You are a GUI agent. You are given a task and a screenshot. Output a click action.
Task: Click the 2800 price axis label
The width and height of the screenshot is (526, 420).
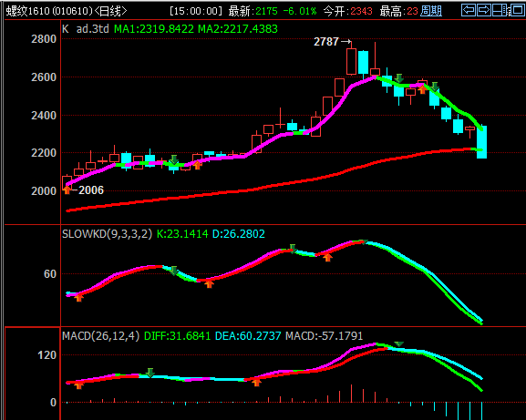click(x=44, y=39)
